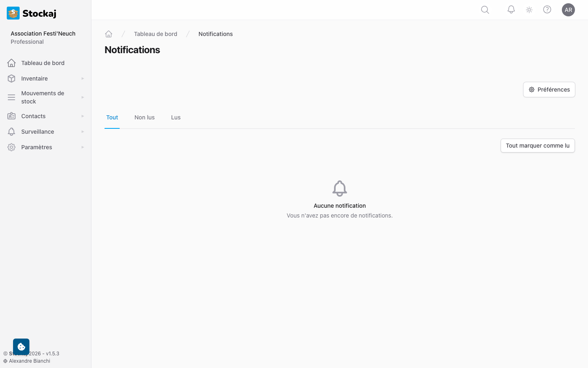The width and height of the screenshot is (588, 368).
Task: Open the Inventaire menu item
Action: pyautogui.click(x=46, y=79)
